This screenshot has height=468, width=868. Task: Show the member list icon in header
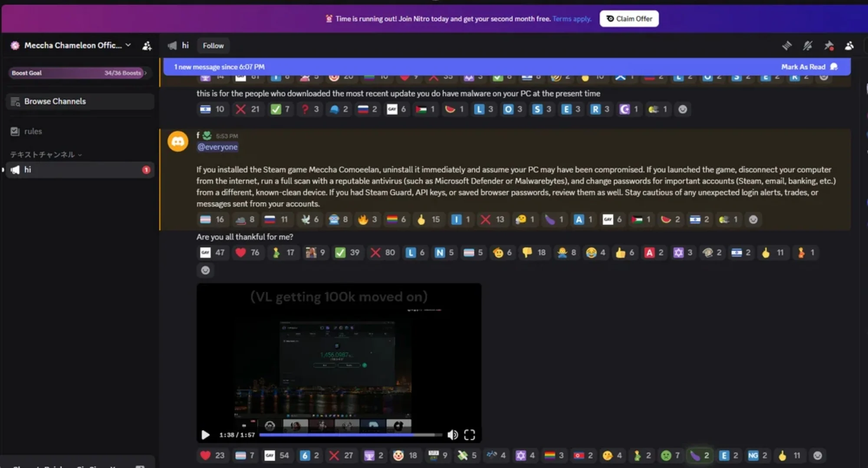[849, 46]
